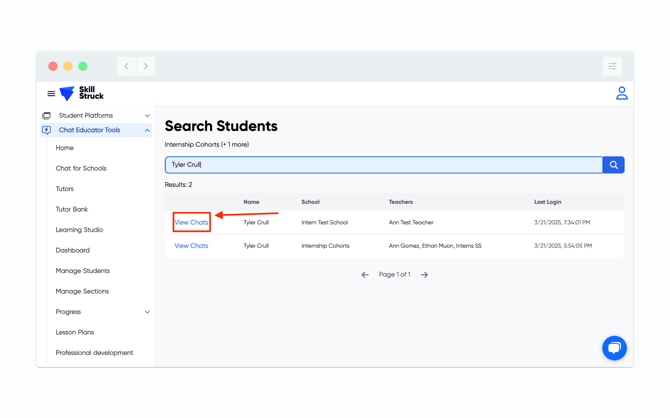
Task: Toggle the hamburger sidebar menu
Action: point(51,94)
